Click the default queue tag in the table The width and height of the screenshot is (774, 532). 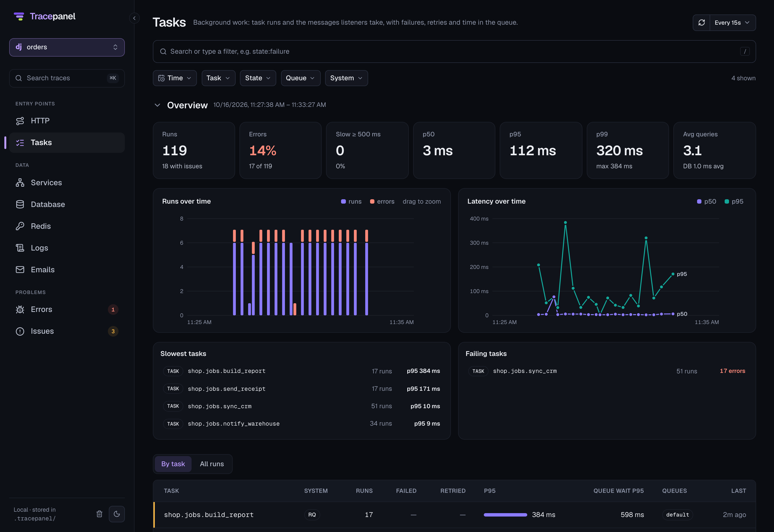pyautogui.click(x=677, y=515)
